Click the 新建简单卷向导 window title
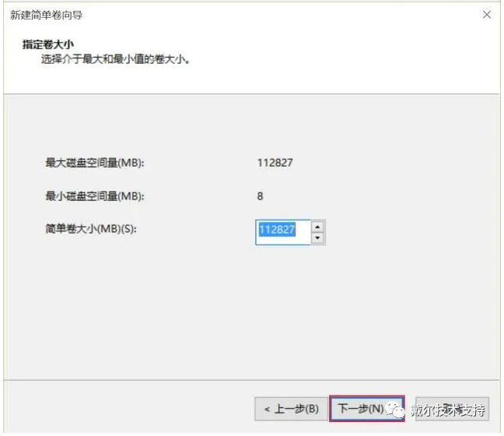Viewport: 504px width, 436px height. (46, 15)
